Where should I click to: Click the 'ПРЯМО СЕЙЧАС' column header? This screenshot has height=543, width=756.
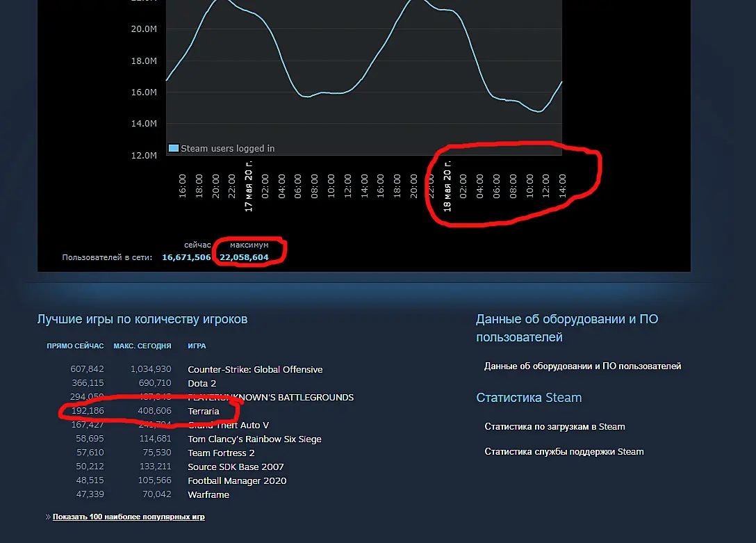75,346
